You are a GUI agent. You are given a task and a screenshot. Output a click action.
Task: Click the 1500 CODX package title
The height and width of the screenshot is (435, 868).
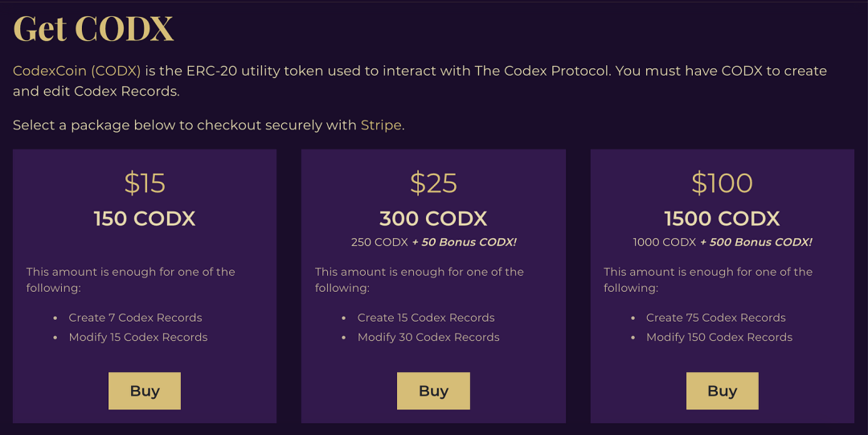tap(722, 219)
